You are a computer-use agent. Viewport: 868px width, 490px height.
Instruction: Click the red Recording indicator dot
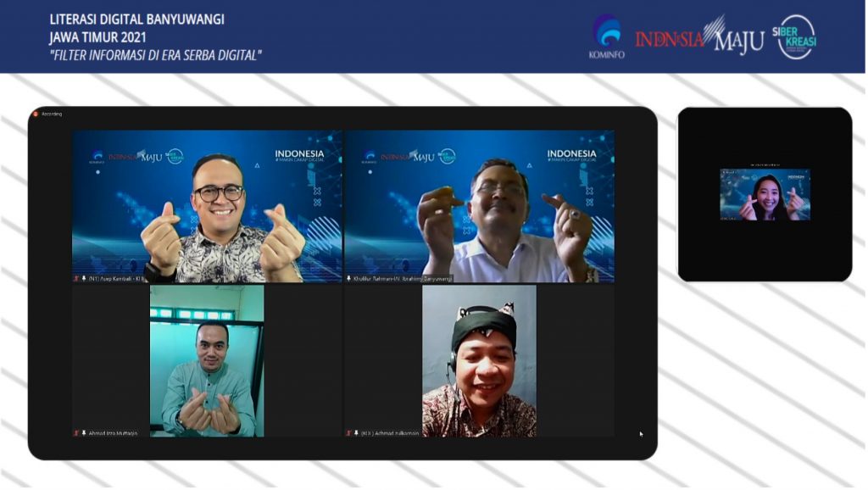(x=36, y=114)
